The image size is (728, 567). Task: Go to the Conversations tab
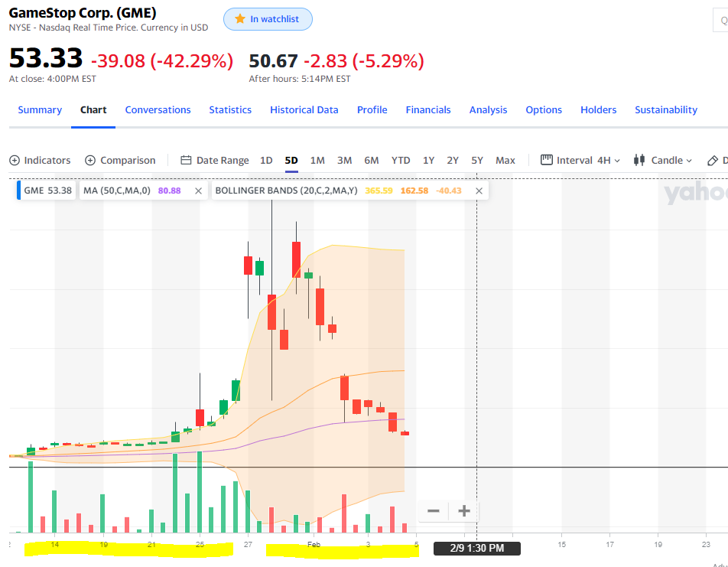(158, 109)
